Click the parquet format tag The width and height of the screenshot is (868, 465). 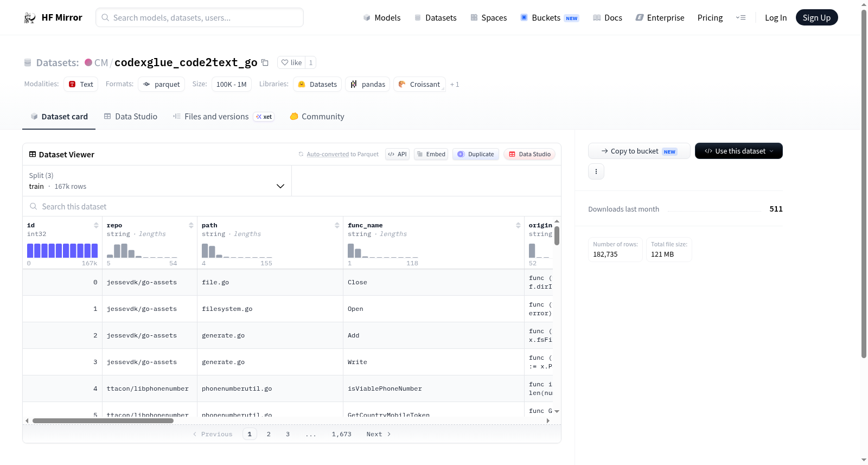point(162,84)
